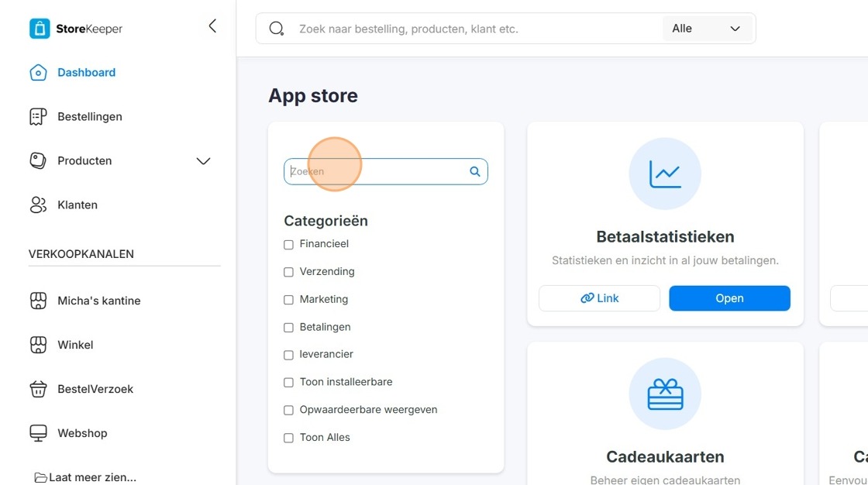Click the Klanten people icon
This screenshot has width=868, height=485.
point(38,205)
